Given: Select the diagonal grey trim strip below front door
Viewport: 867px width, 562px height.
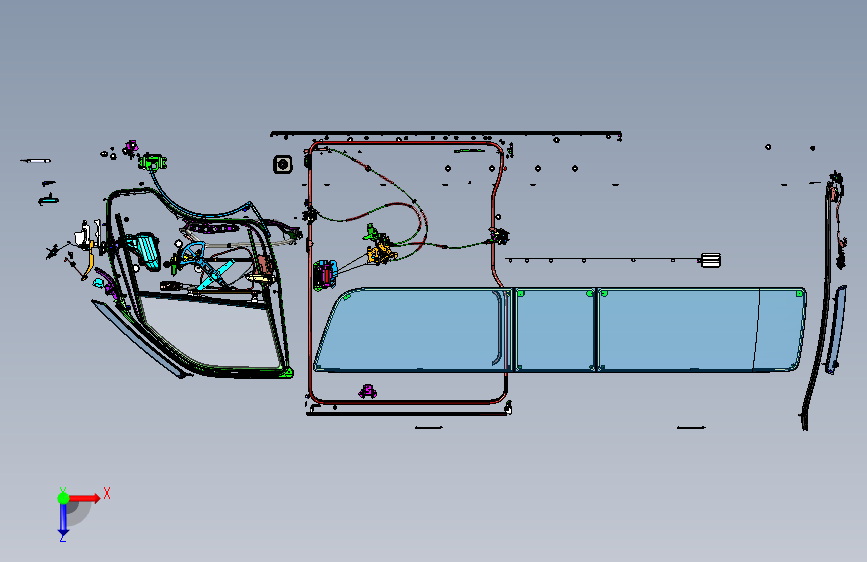Looking at the screenshot, I should [x=138, y=339].
